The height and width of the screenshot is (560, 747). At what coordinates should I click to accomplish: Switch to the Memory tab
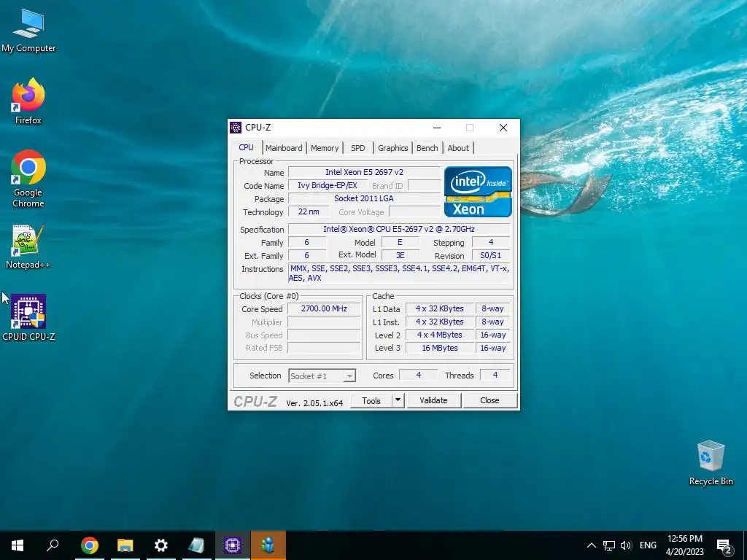point(325,148)
